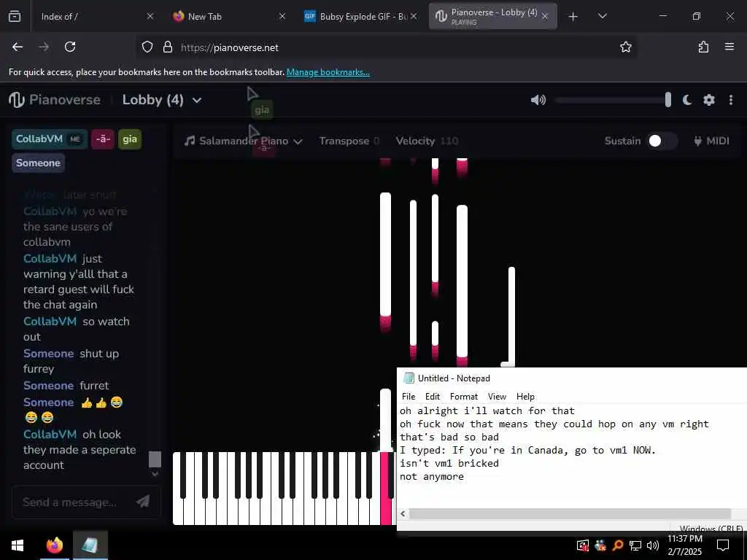
Task: Click Notepad horizontal scroll left arrow
Action: [x=403, y=513]
